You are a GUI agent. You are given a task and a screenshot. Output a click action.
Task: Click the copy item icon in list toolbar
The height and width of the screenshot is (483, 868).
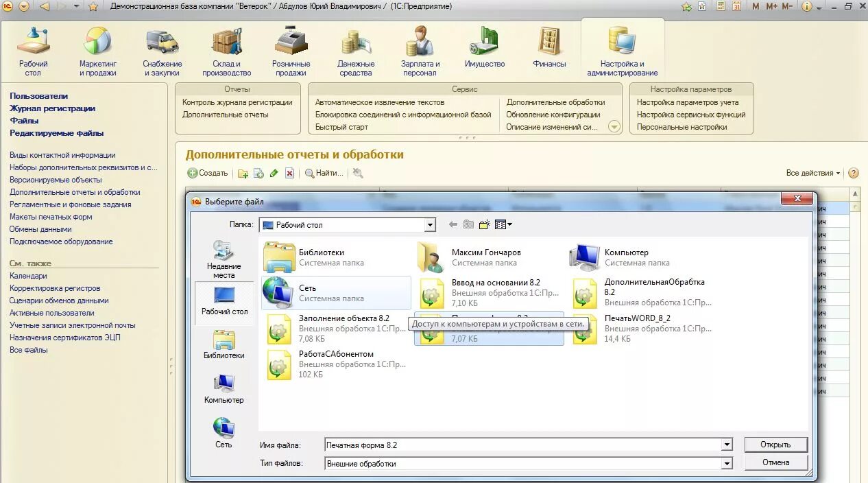(x=258, y=174)
